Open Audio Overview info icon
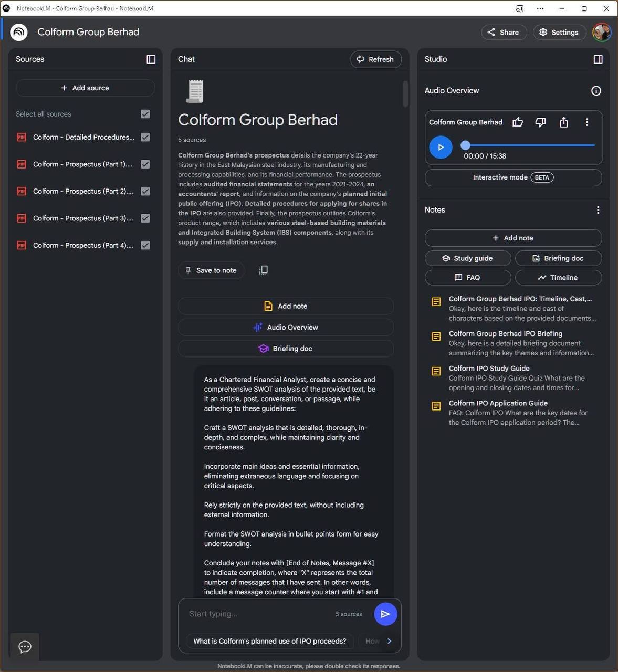 coord(596,91)
